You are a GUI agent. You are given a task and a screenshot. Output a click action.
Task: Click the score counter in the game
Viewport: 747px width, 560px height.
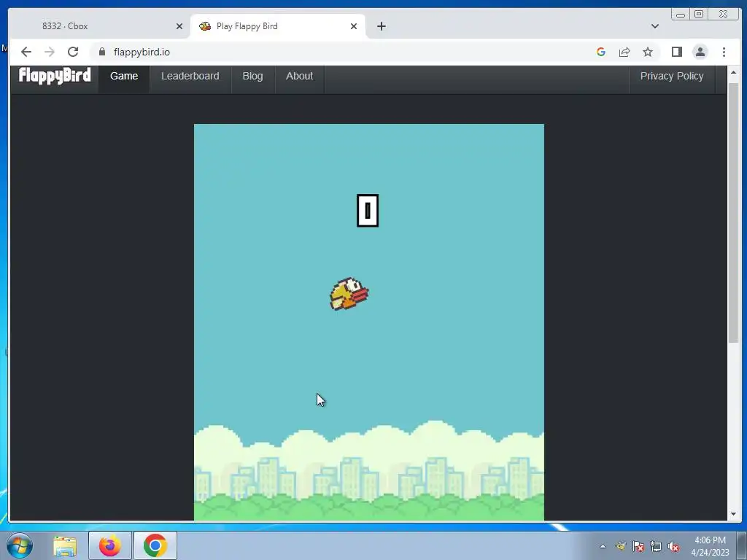pos(368,211)
